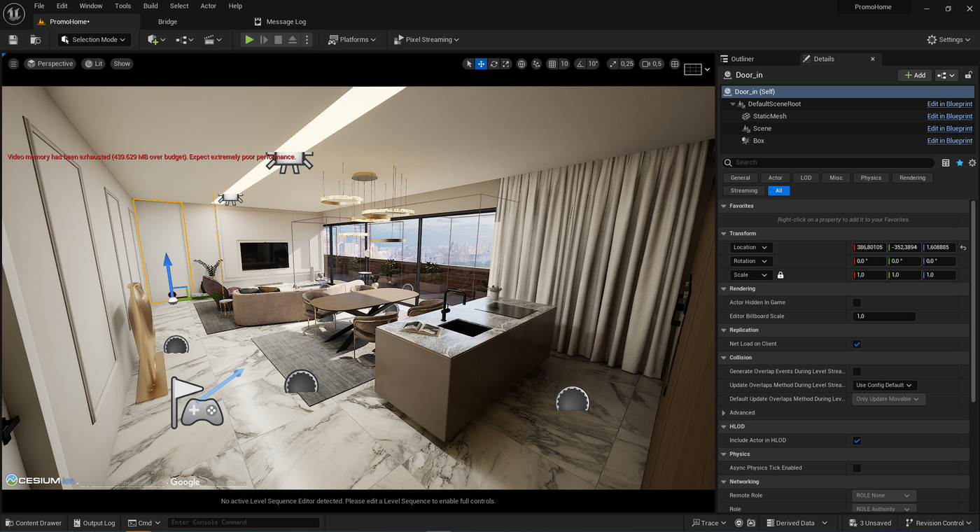
Task: Open the Build menu
Action: click(x=150, y=6)
